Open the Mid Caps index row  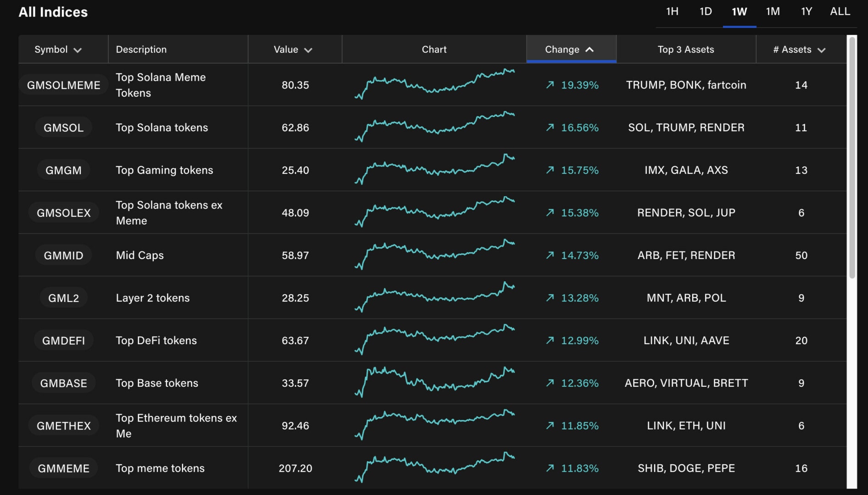point(139,255)
